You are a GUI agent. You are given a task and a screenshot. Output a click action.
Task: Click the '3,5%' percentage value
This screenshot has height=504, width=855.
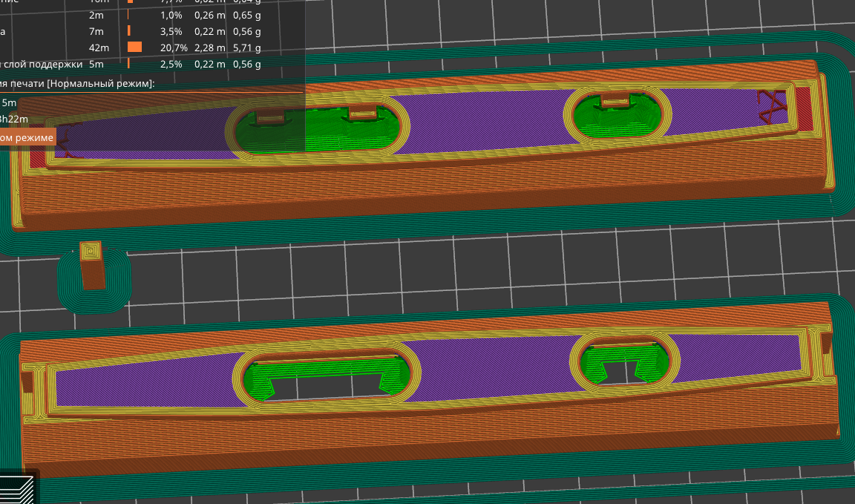click(x=171, y=31)
